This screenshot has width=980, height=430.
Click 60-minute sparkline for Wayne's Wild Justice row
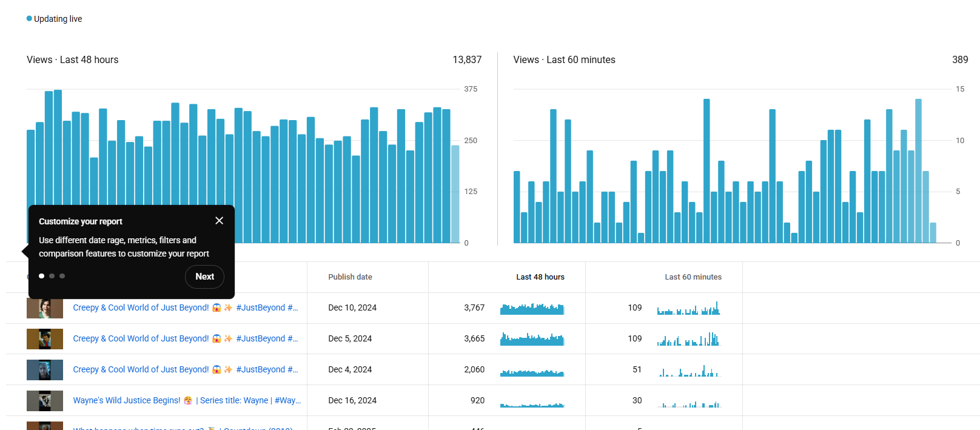pyautogui.click(x=689, y=403)
